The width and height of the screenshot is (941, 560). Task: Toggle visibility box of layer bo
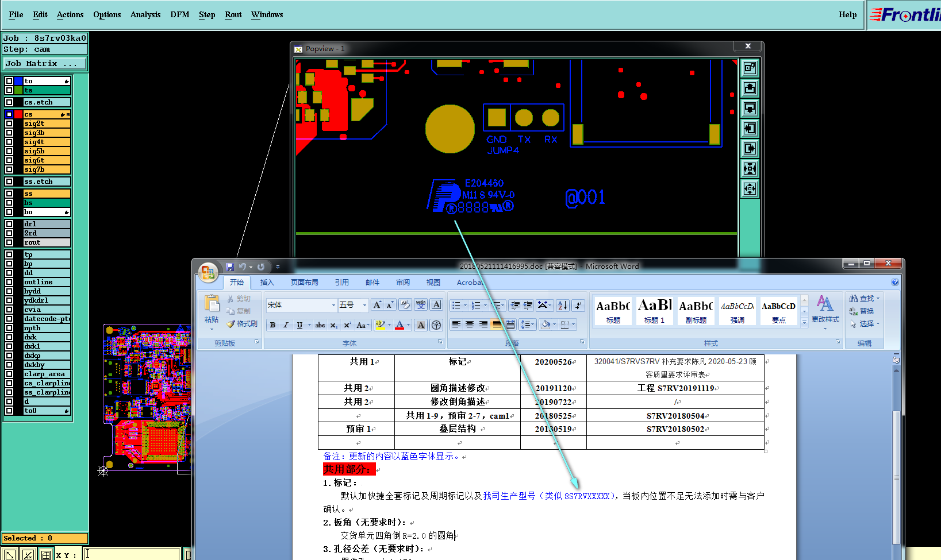[x=9, y=212]
